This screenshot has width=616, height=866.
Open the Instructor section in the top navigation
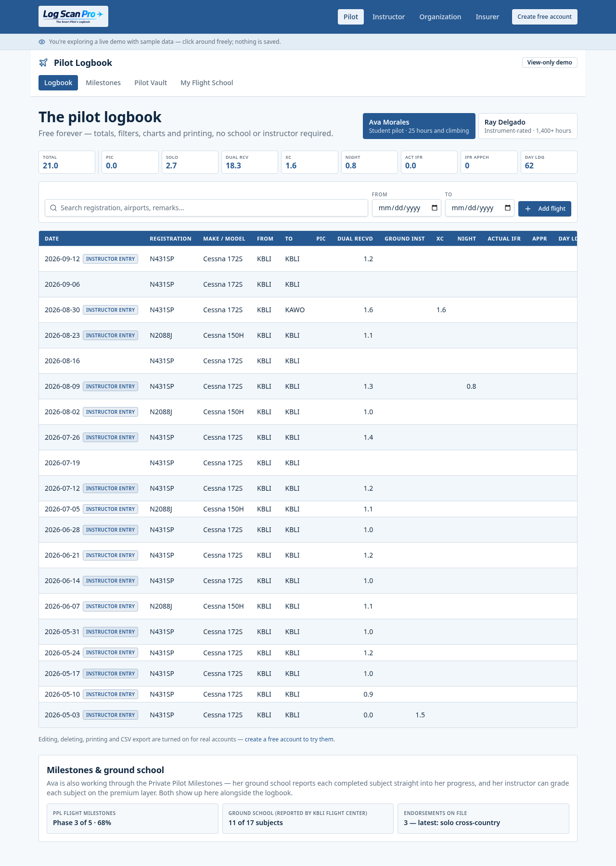click(389, 17)
